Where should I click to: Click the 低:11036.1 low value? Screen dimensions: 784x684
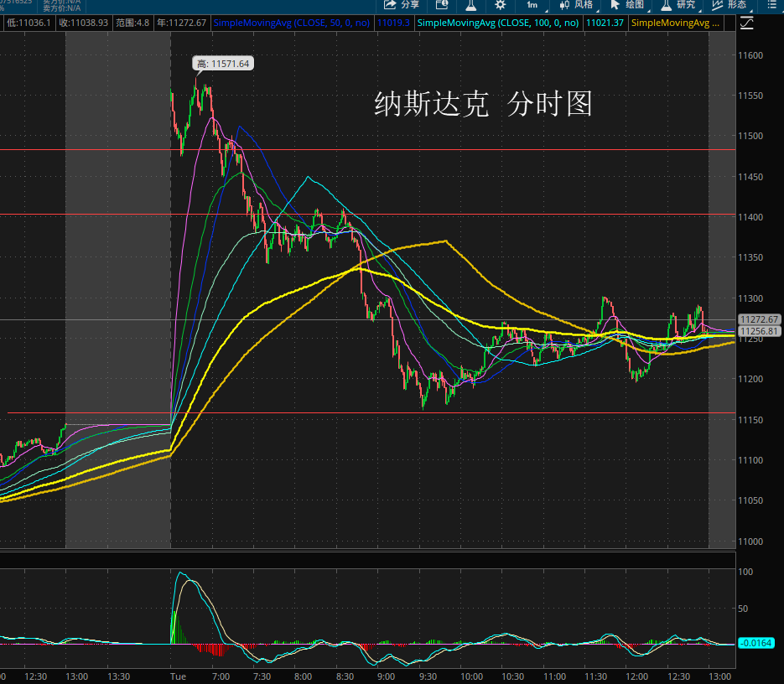[x=29, y=23]
